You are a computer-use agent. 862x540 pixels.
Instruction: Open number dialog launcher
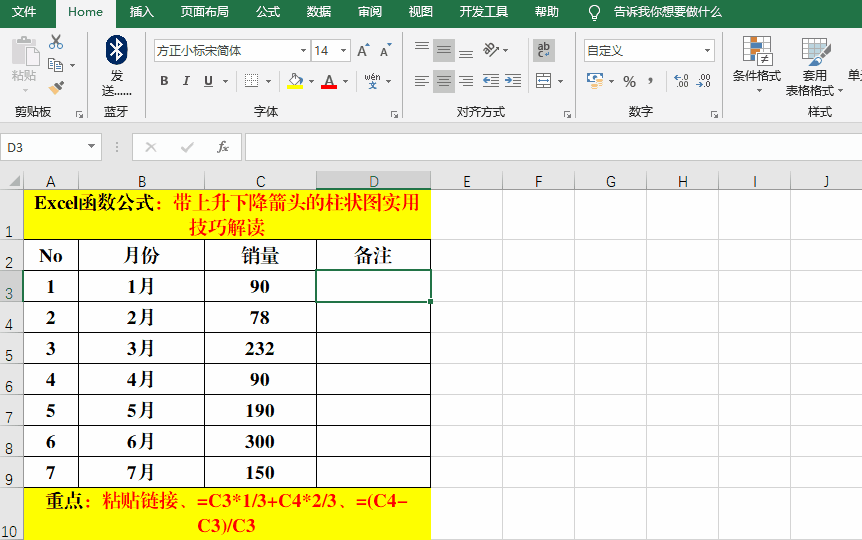[714, 114]
